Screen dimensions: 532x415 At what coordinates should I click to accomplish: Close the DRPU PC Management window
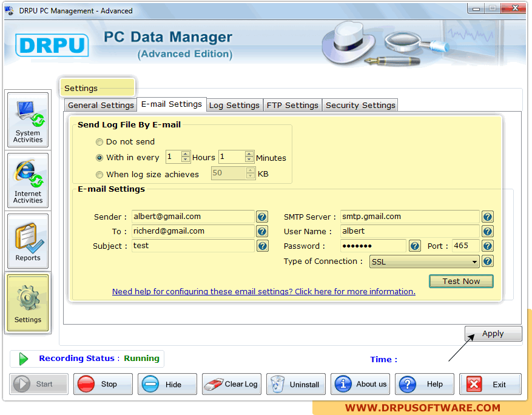[x=515, y=8]
